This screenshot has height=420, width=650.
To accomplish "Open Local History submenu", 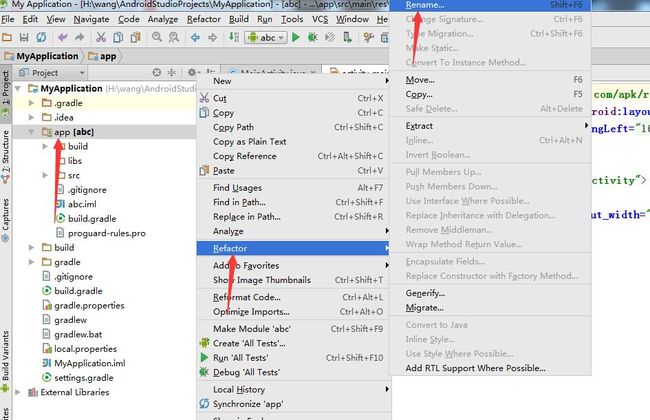I will tap(294, 389).
